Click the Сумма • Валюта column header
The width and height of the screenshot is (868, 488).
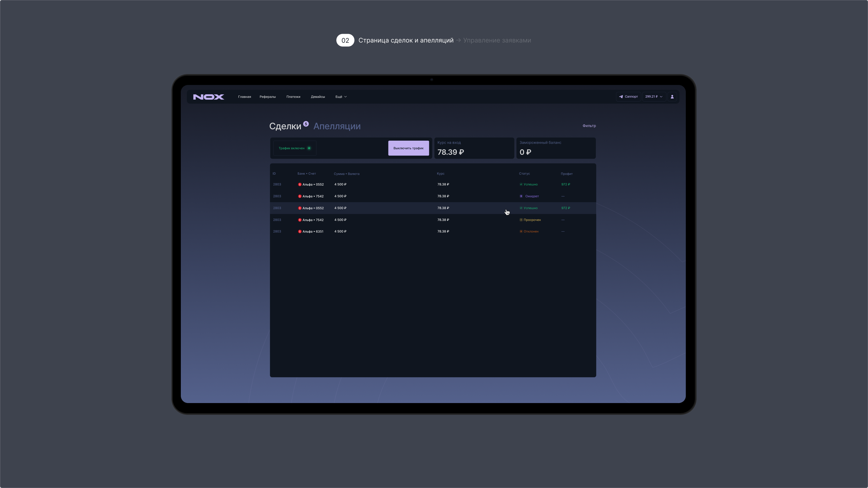click(x=346, y=174)
